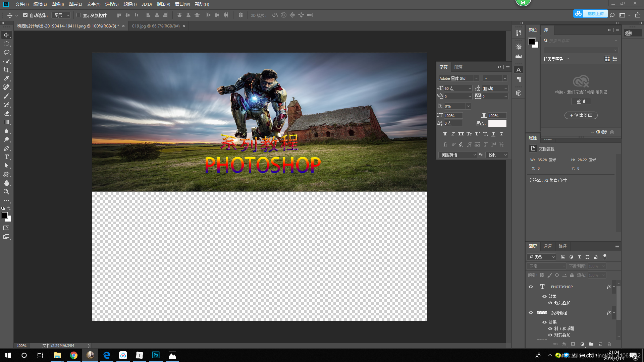The height and width of the screenshot is (362, 644).
Task: Open the search icon in options bar
Action: (x=612, y=15)
